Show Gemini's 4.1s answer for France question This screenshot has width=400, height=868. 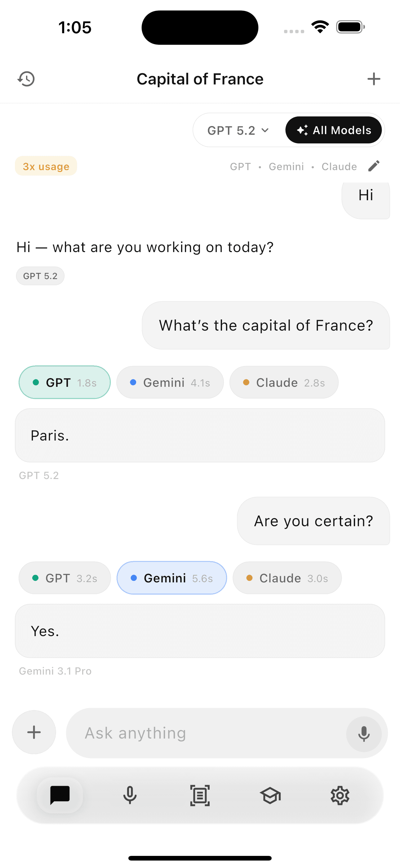click(170, 382)
